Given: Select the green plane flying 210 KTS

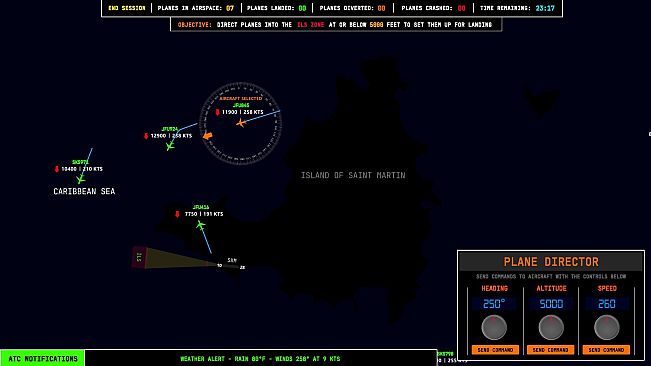Looking at the screenshot, I should coord(81,179).
